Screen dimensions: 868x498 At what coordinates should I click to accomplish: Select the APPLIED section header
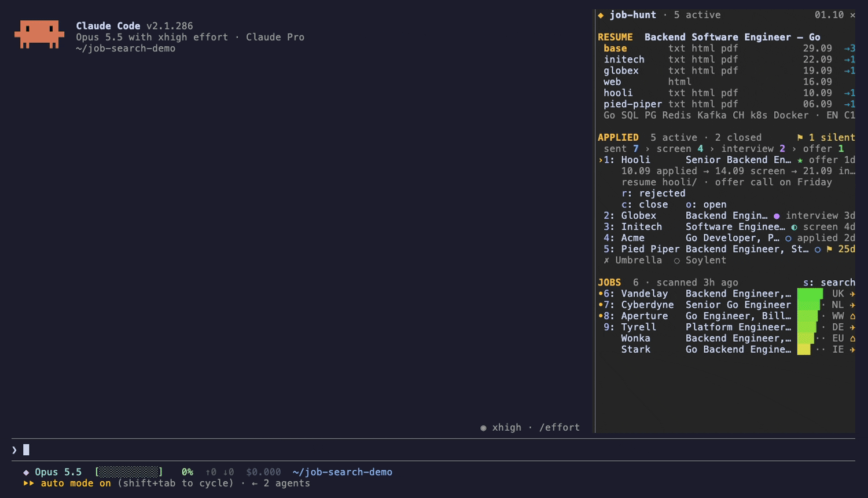point(618,138)
